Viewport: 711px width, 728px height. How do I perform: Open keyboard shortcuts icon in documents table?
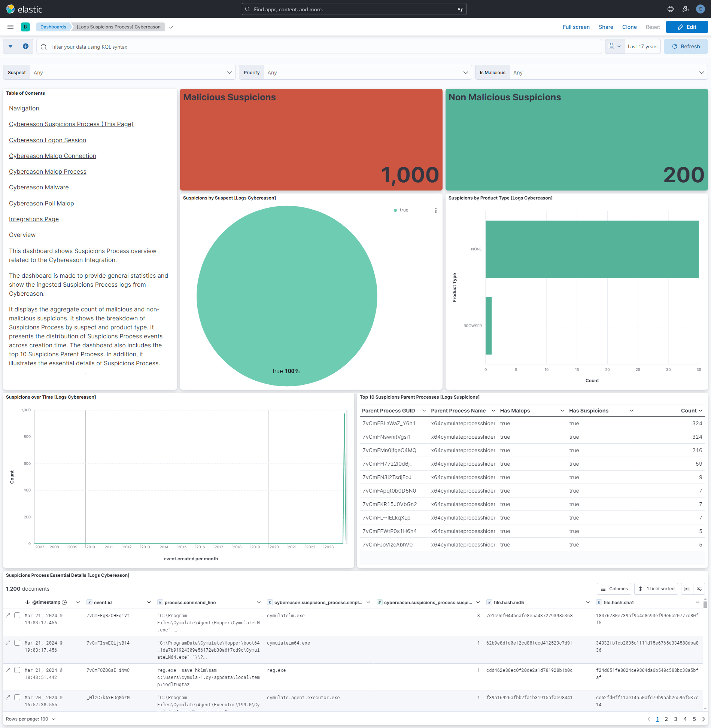[x=687, y=588]
